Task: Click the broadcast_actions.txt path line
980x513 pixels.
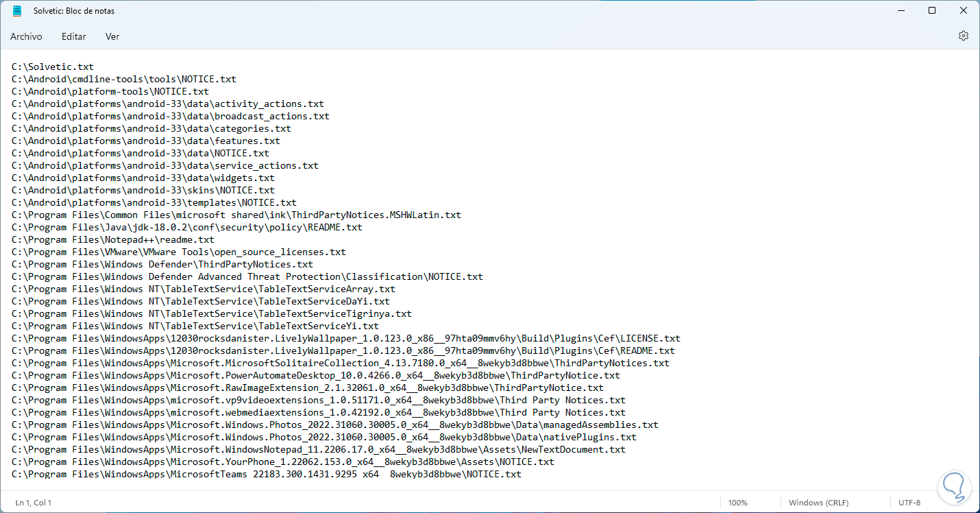Action: 171,117
